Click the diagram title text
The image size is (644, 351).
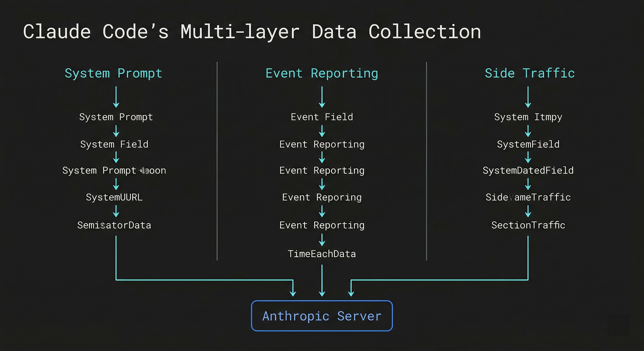(252, 32)
